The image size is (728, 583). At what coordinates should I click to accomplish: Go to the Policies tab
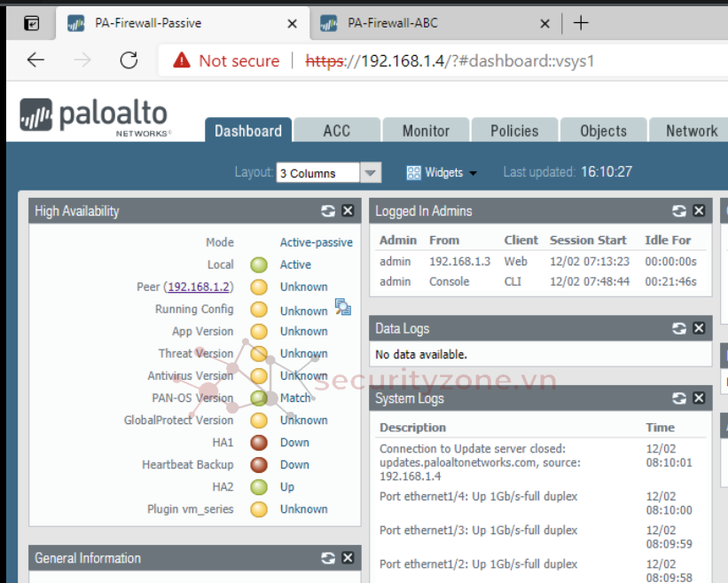pyautogui.click(x=514, y=130)
